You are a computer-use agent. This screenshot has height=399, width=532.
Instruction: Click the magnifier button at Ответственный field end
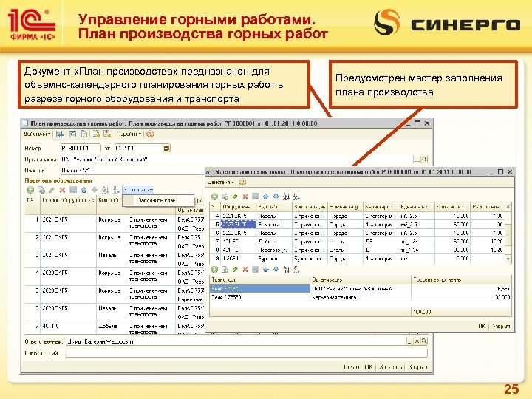pyautogui.click(x=424, y=341)
